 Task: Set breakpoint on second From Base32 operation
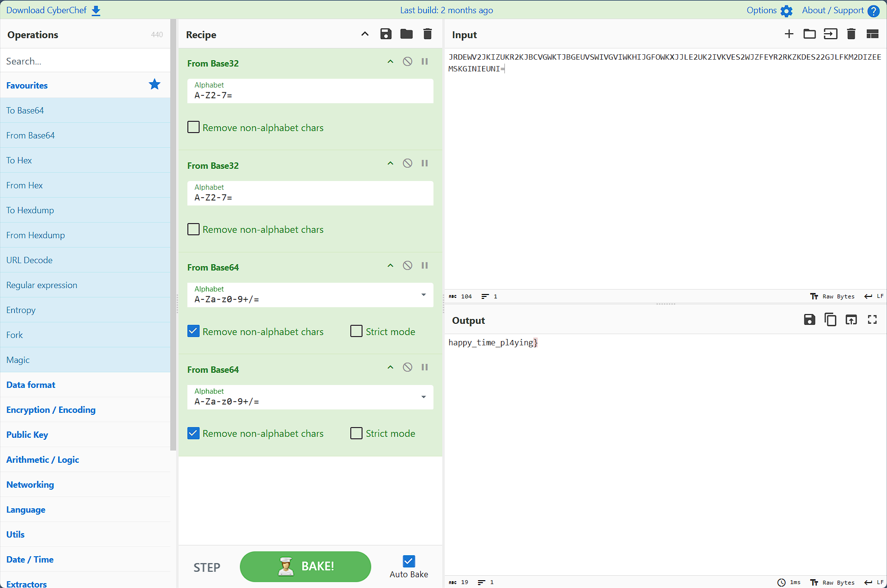tap(425, 163)
